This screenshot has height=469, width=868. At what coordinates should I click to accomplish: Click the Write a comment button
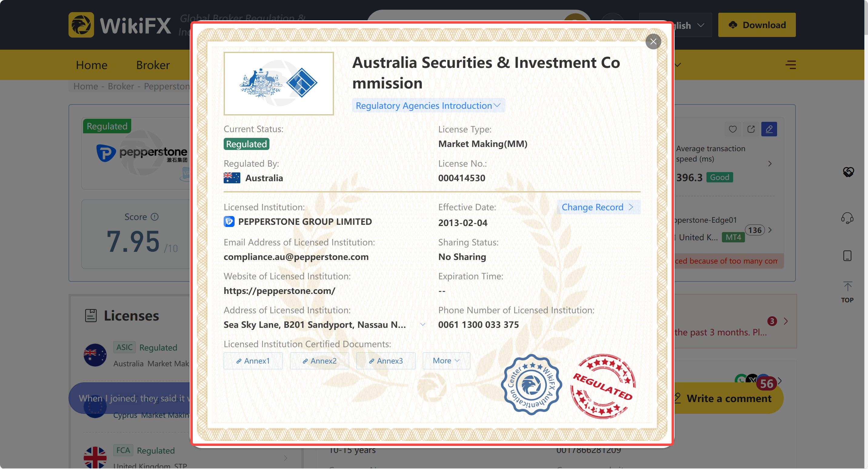729,398
